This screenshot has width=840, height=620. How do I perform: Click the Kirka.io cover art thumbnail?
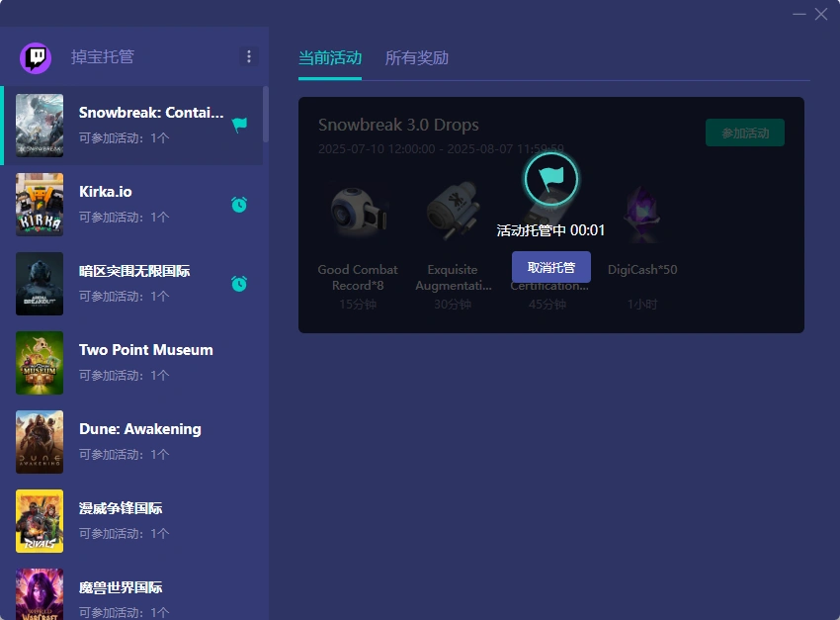coord(40,205)
